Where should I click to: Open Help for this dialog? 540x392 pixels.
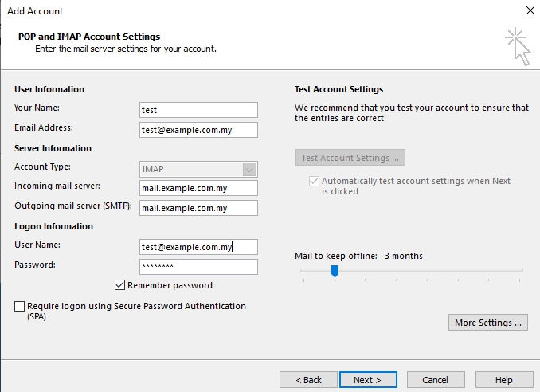[x=504, y=380]
